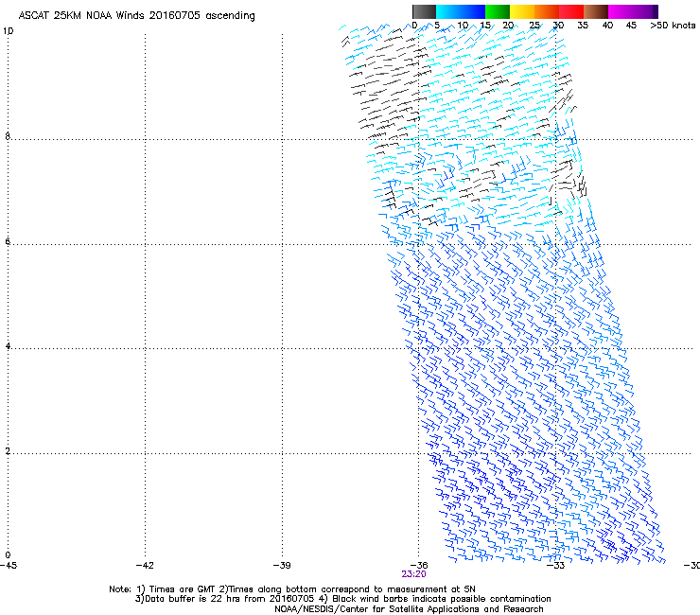
Task: Click the '40' legend label
Action: [607, 26]
